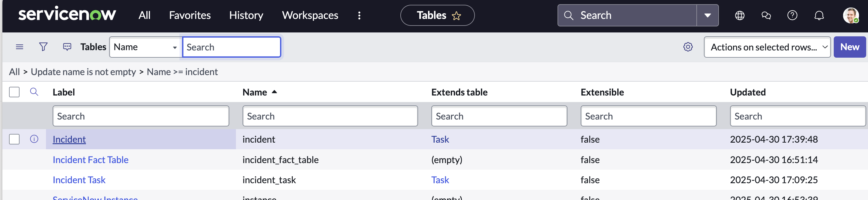Open the All menu
The width and height of the screenshot is (868, 200).
[x=144, y=16]
